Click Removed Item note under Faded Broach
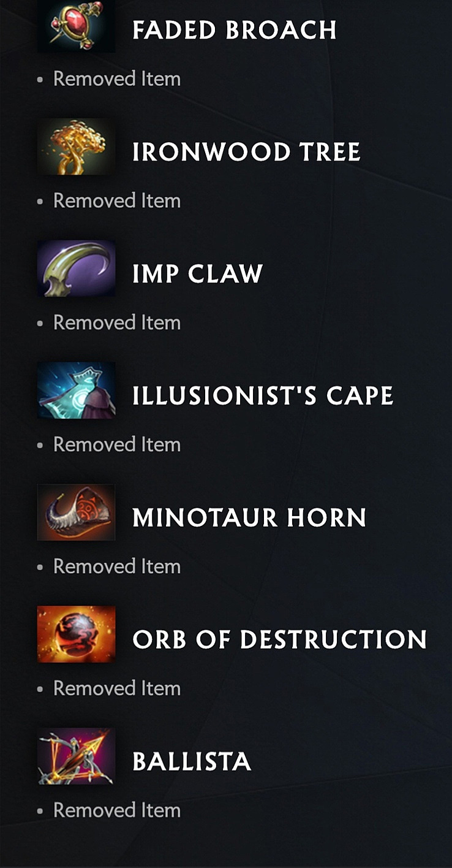The height and width of the screenshot is (868, 452). (117, 79)
